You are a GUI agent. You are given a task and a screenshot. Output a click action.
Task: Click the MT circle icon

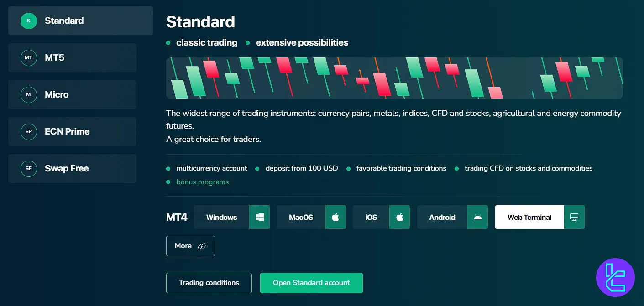[x=28, y=58]
